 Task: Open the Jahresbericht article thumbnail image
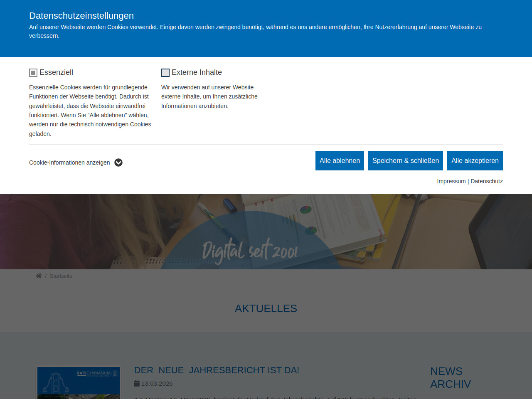[79, 382]
